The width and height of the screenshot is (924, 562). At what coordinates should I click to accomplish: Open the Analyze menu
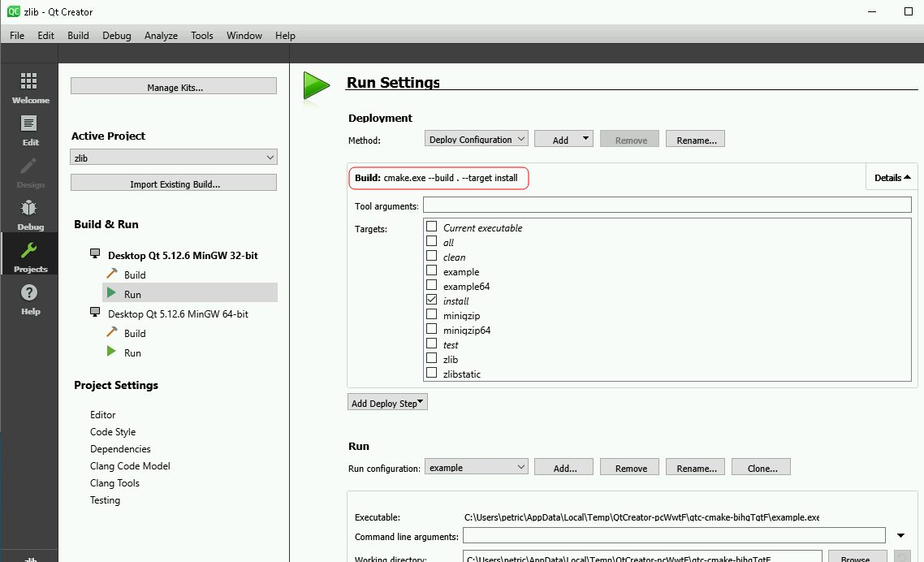(161, 36)
